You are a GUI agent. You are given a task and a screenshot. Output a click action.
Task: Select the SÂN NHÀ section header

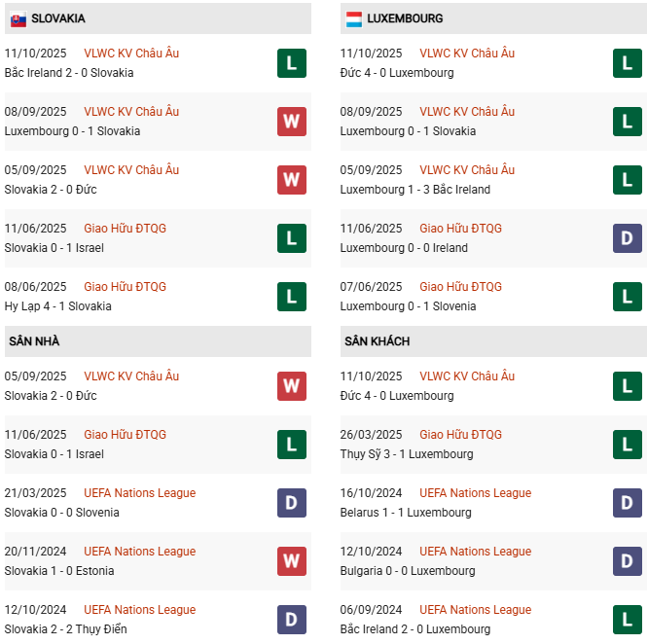point(35,341)
